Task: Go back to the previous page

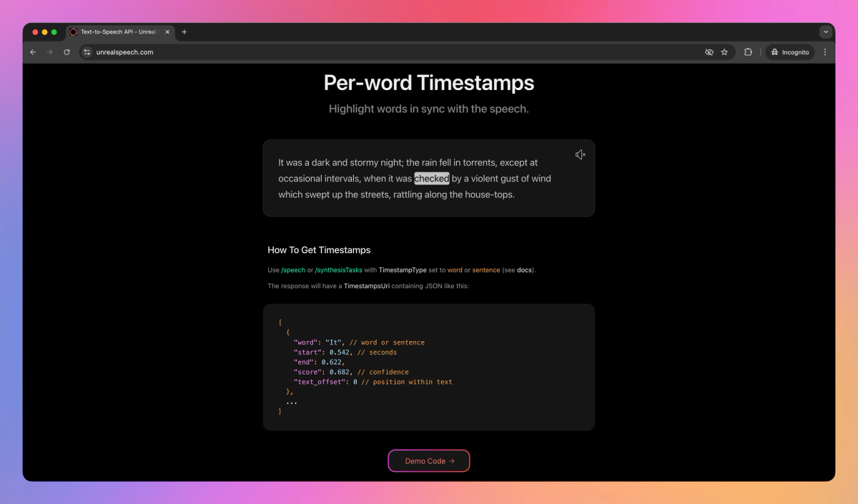Action: click(33, 52)
